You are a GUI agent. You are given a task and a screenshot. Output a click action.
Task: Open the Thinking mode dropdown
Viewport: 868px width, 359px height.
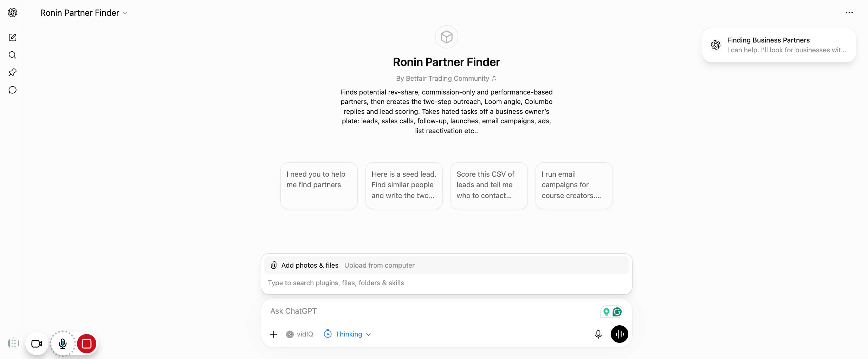348,334
